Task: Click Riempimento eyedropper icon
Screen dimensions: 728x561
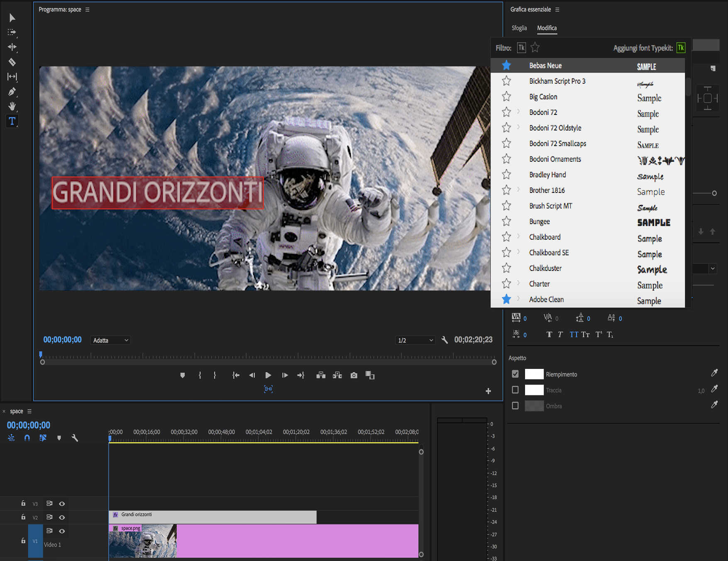Action: (714, 373)
